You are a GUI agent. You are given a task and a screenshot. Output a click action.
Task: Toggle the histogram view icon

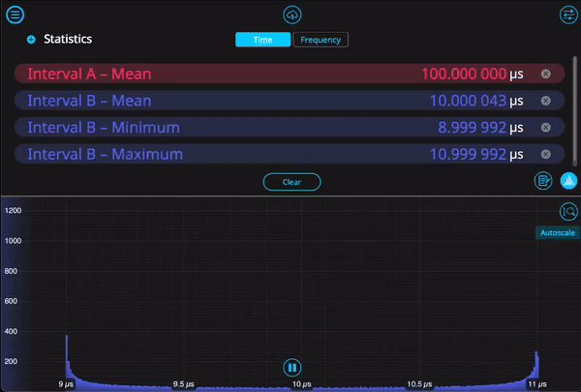pyautogui.click(x=568, y=181)
